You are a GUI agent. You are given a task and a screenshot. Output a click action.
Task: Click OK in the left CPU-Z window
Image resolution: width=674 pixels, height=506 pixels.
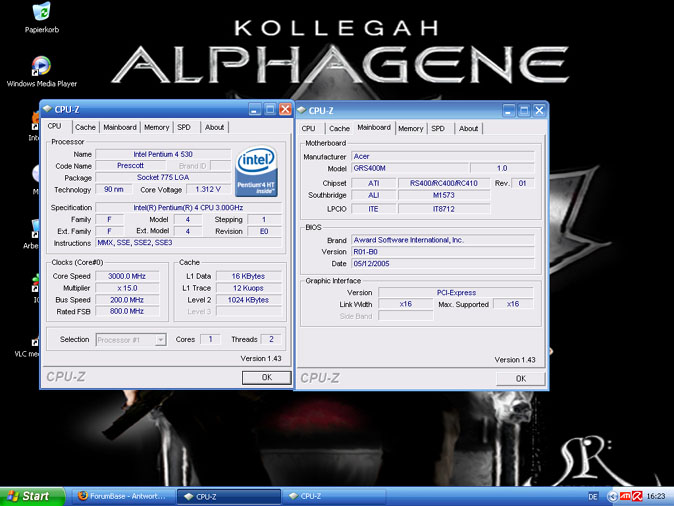267,377
